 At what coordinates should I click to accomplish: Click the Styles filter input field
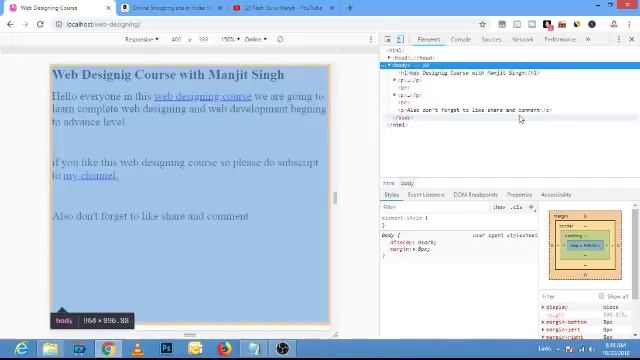coord(435,207)
